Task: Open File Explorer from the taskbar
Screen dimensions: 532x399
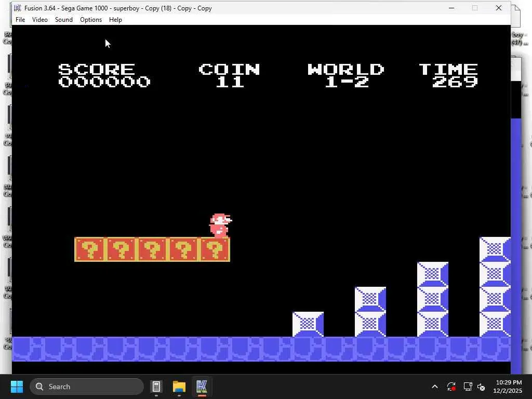Action: tap(179, 387)
